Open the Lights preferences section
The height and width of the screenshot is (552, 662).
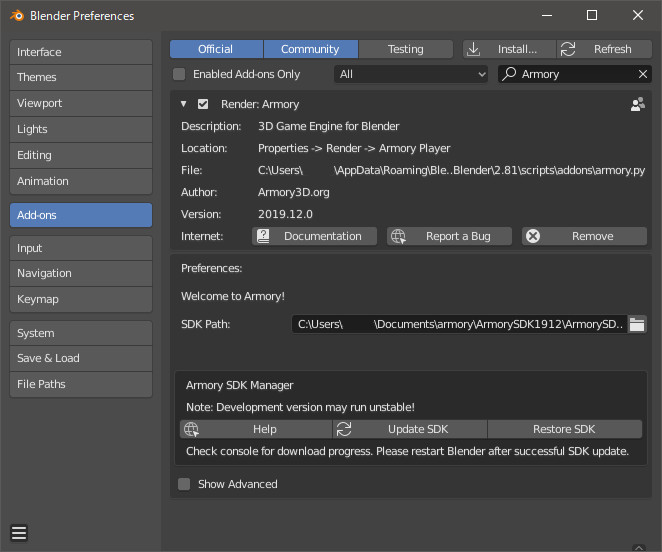(x=81, y=129)
